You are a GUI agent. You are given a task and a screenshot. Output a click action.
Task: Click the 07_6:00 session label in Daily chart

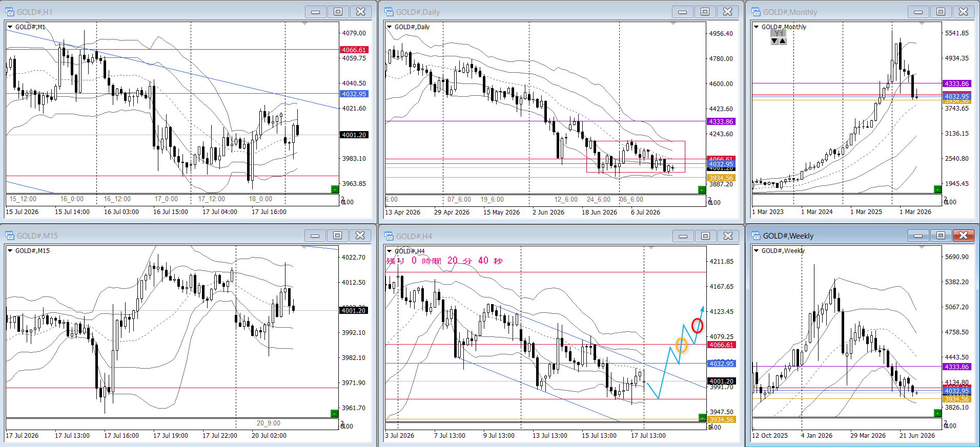[x=459, y=199]
